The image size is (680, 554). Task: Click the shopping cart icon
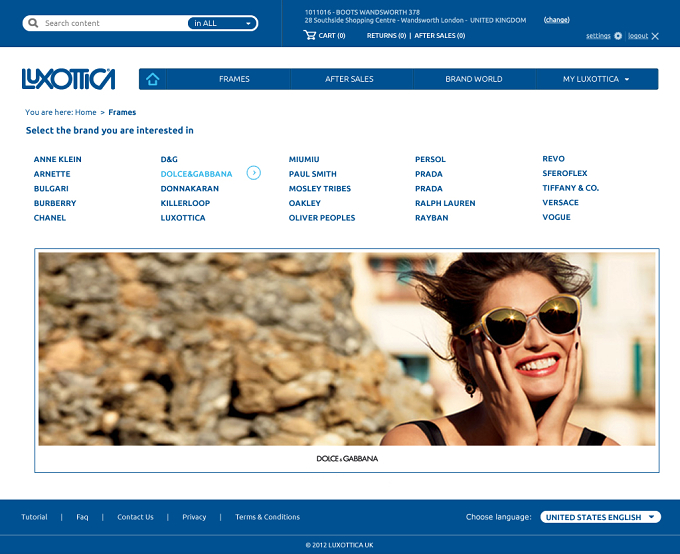[310, 35]
